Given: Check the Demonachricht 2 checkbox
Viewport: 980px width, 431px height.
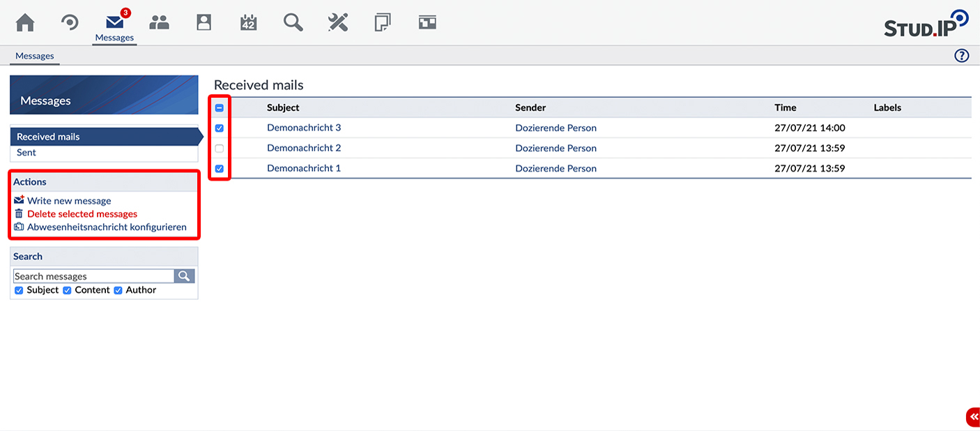Looking at the screenshot, I should click(x=220, y=149).
